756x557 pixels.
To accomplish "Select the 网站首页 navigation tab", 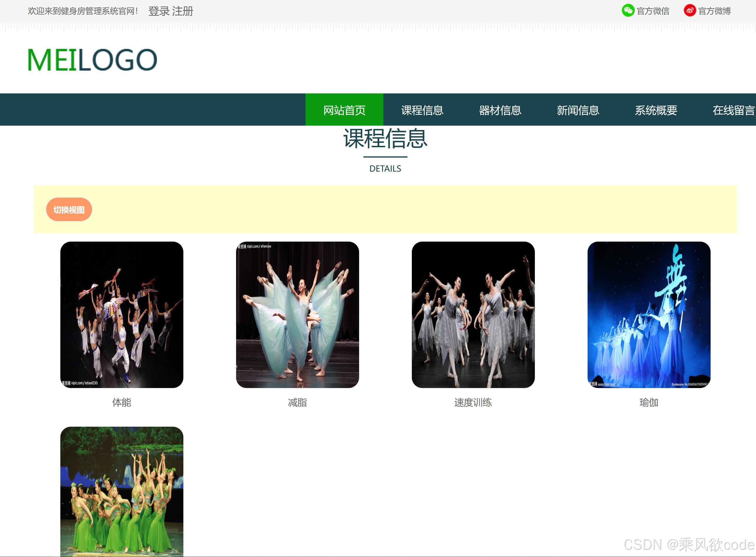I will (x=344, y=110).
